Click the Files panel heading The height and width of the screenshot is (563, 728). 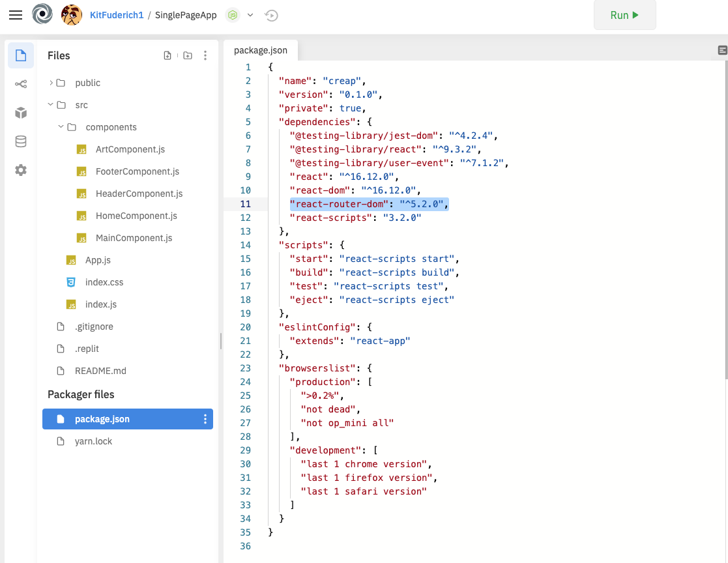pos(59,55)
